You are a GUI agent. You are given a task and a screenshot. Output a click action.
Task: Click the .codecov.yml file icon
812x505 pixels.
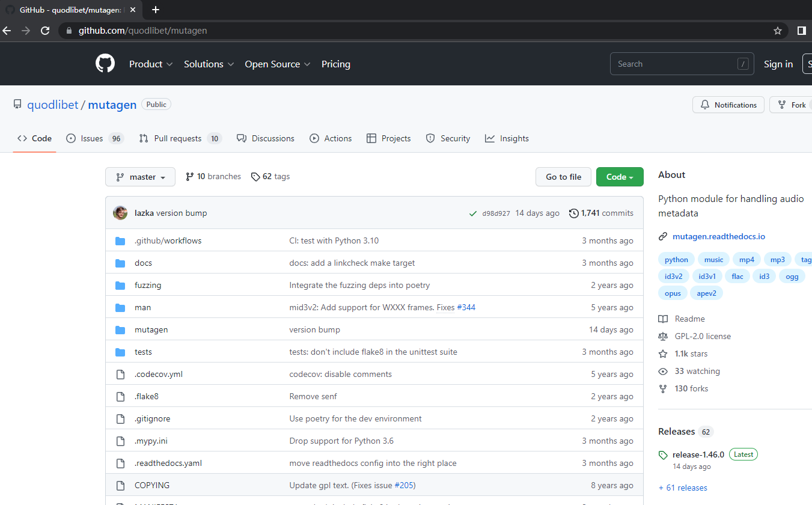120,375
